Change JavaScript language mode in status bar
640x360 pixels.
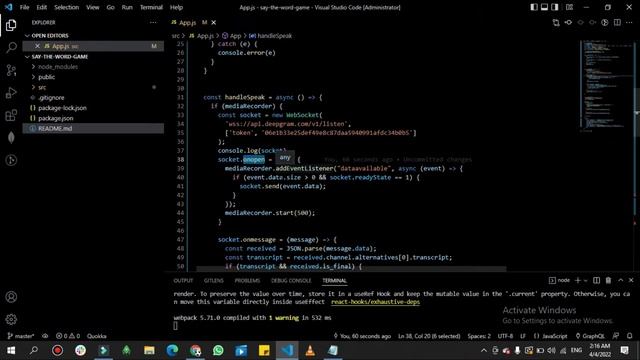[x=551, y=336]
